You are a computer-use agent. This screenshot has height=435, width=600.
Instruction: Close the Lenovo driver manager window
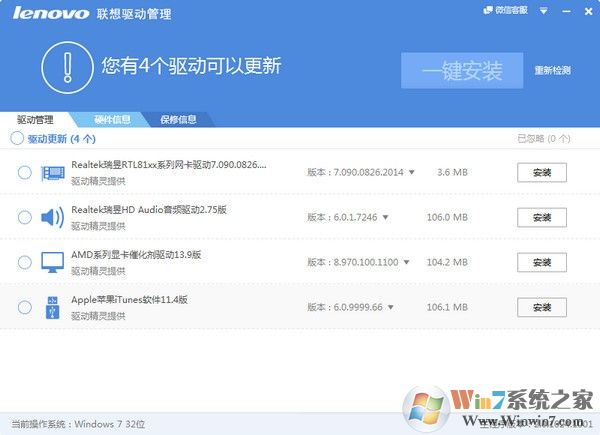[589, 11]
